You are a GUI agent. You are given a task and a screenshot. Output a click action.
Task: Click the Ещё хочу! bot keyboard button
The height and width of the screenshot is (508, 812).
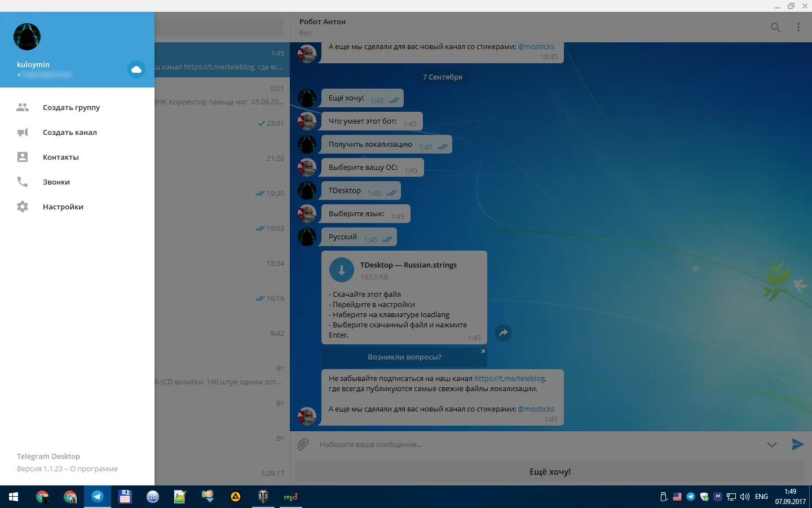point(550,472)
